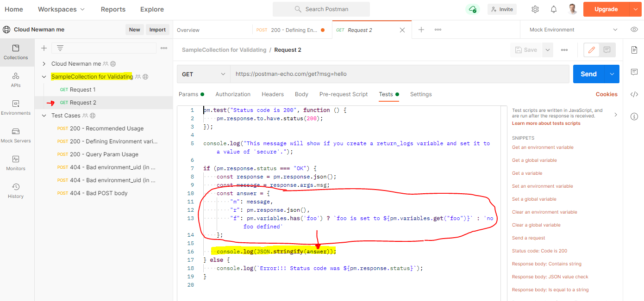Click the New button
This screenshot has height=301, width=644.
click(x=134, y=30)
